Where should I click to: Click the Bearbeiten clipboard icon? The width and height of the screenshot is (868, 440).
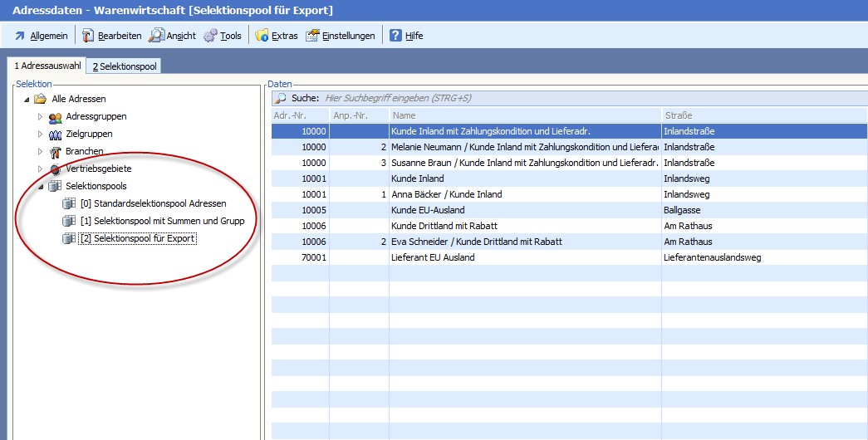click(x=88, y=36)
